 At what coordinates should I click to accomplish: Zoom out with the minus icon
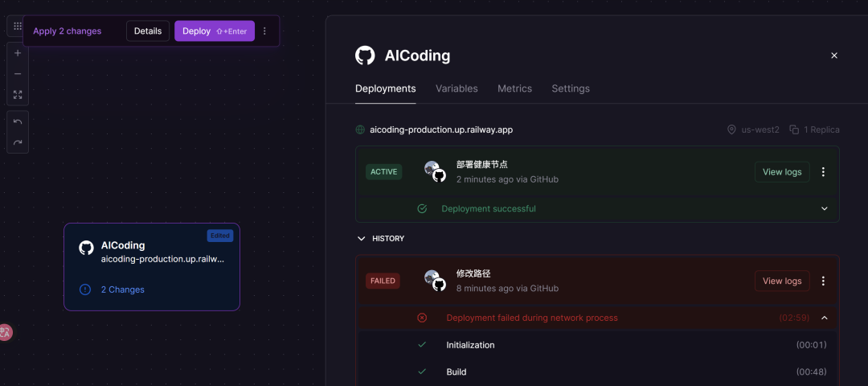[x=18, y=74]
